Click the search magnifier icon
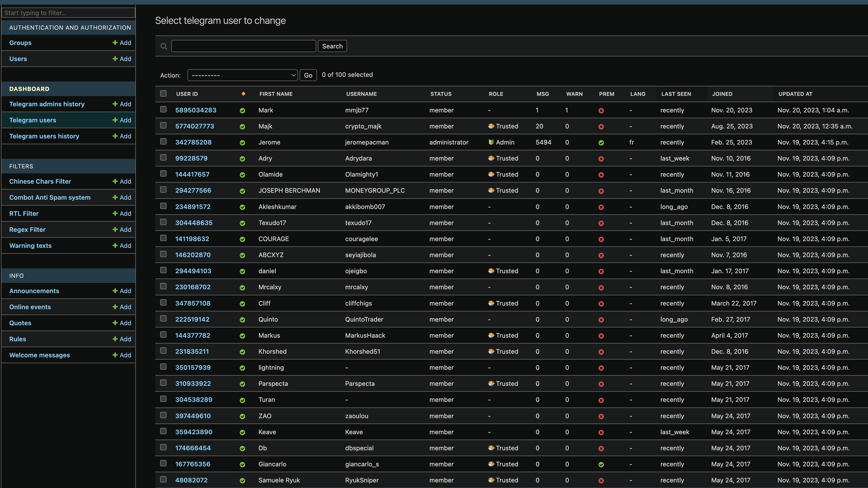This screenshot has width=868, height=488. click(164, 46)
